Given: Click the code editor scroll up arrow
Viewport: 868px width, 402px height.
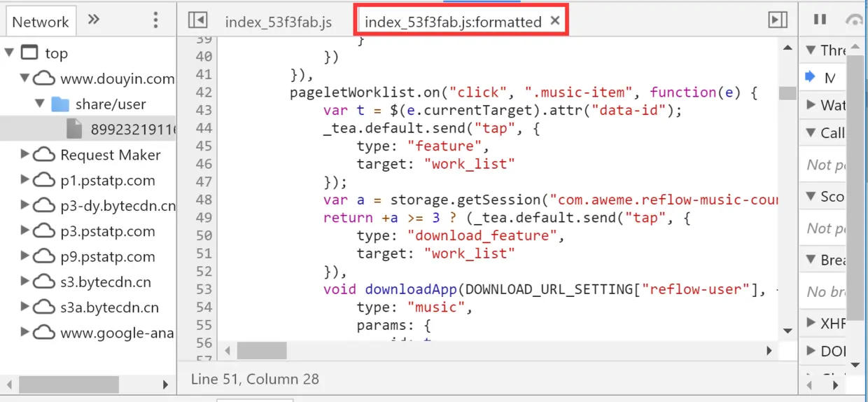Looking at the screenshot, I should 787,47.
